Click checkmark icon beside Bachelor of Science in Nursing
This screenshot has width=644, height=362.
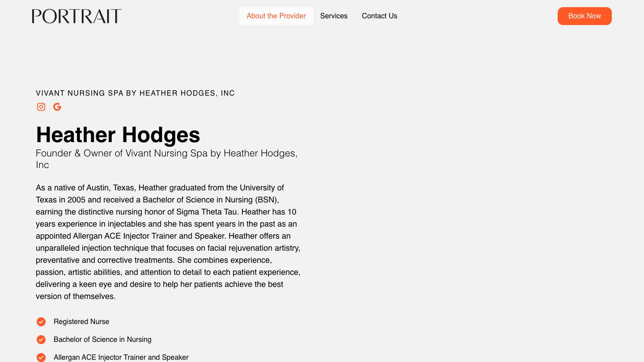[41, 340]
